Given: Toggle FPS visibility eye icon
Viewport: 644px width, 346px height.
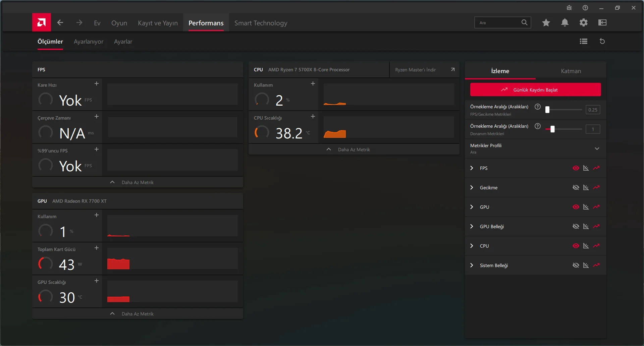Looking at the screenshot, I should click(x=576, y=168).
